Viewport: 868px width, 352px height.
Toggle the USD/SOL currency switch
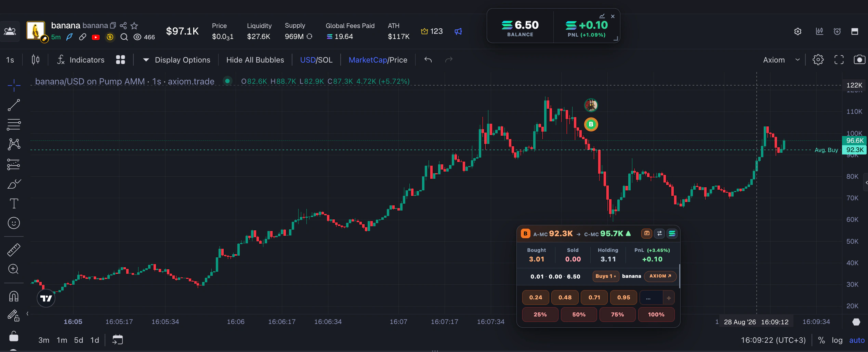(x=316, y=60)
